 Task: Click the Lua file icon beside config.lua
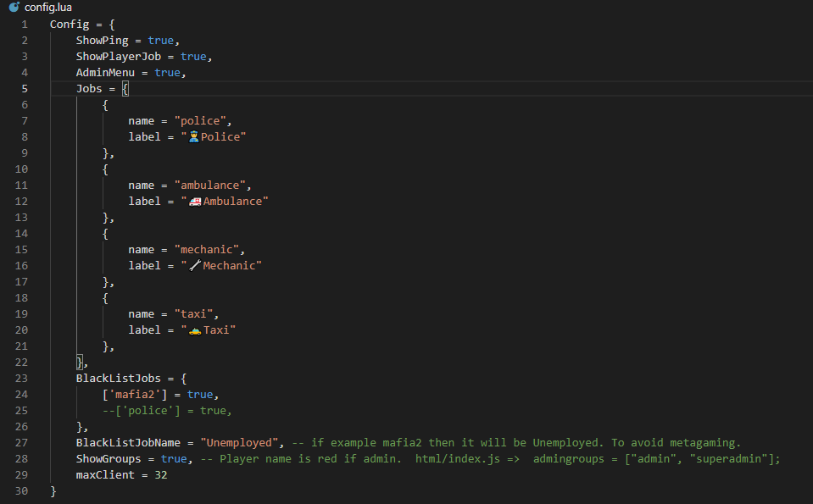click(14, 8)
